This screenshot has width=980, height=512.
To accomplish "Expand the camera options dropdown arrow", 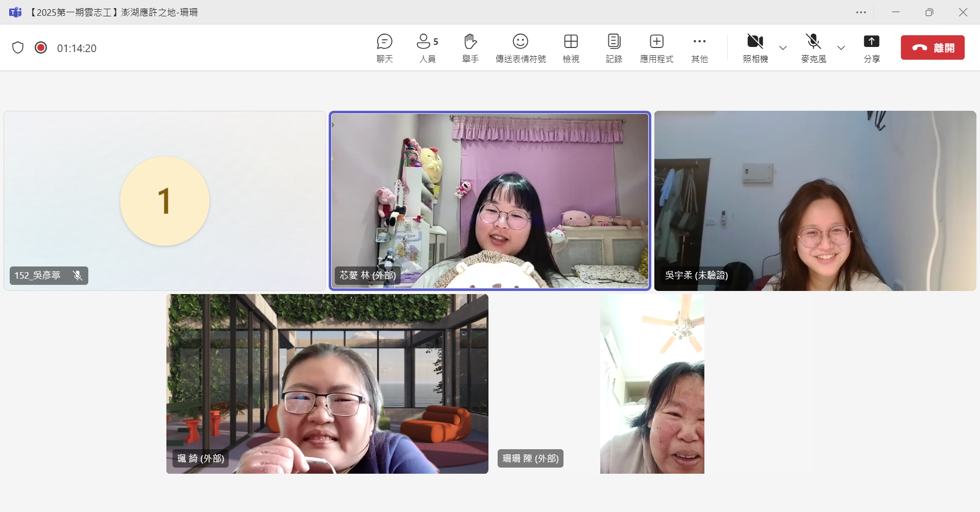I will pyautogui.click(x=782, y=48).
